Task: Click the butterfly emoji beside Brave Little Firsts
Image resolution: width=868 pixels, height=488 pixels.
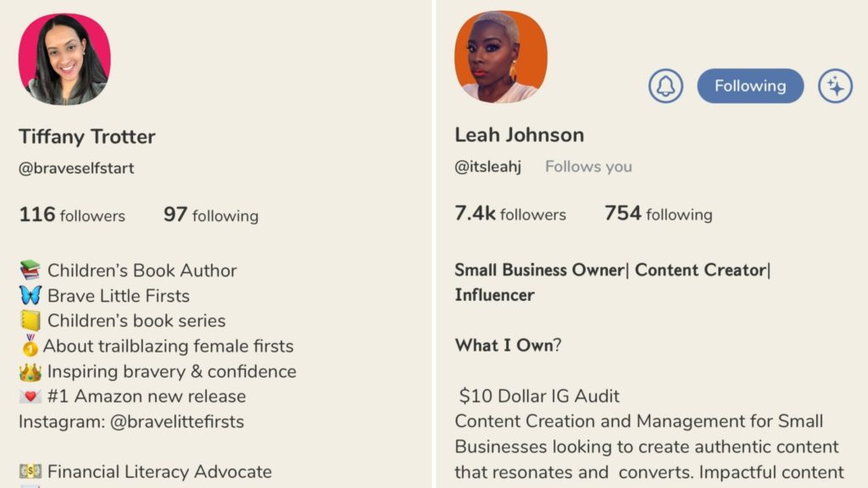Action: (30, 296)
